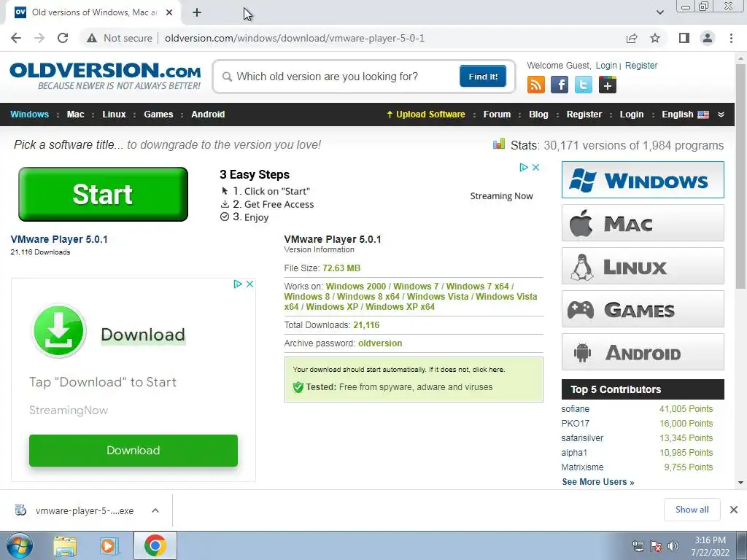Click the browser back arrow
This screenshot has width=747, height=560.
(16, 38)
